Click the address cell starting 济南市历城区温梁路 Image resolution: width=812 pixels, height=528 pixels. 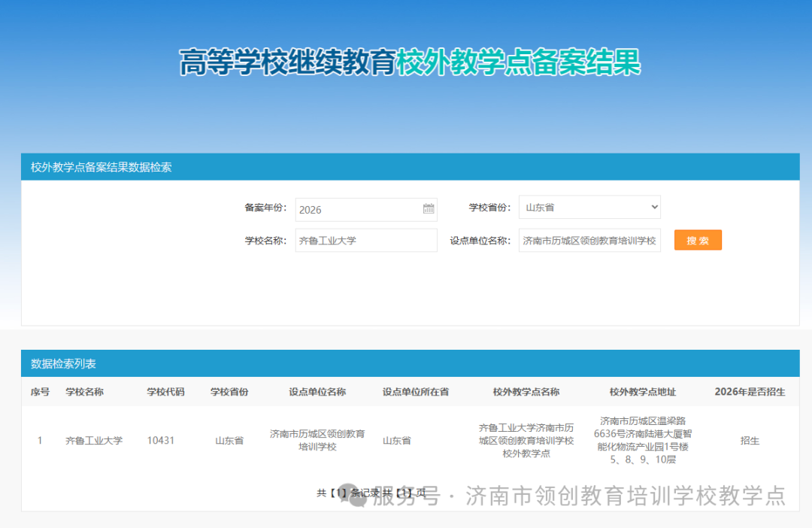coord(643,440)
